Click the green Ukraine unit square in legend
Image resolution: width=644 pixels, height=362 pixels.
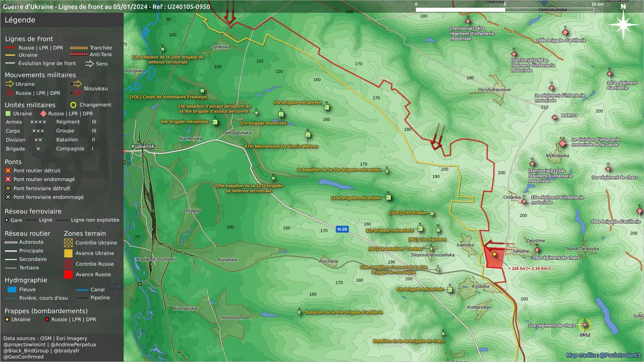point(8,114)
